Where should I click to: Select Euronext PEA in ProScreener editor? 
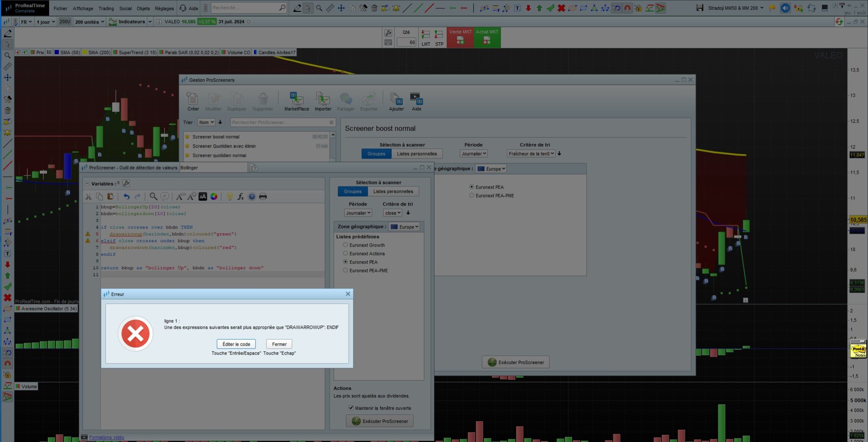345,262
